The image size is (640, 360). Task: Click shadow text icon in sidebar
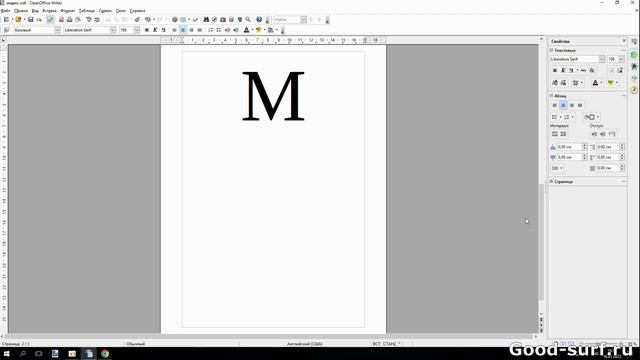(x=592, y=70)
